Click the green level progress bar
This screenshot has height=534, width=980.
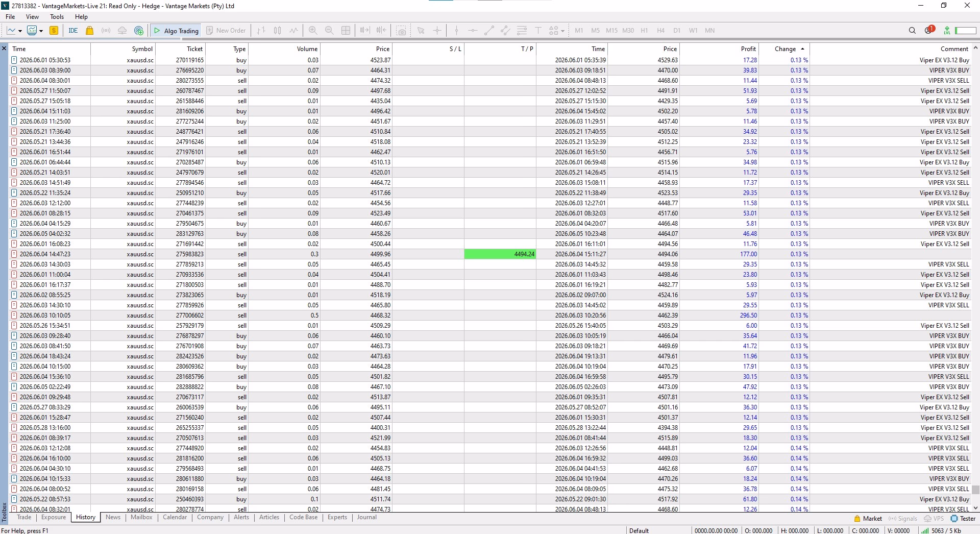tap(966, 31)
